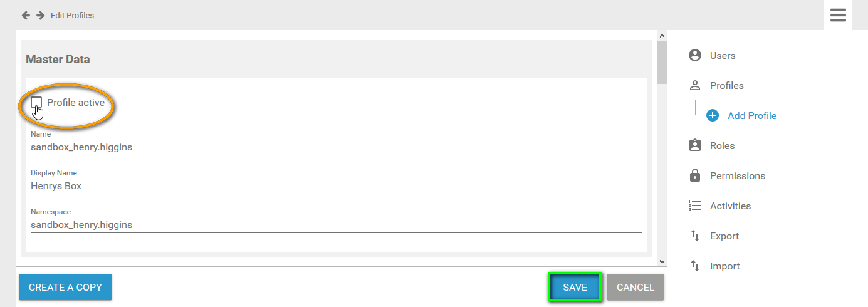This screenshot has height=307, width=868.
Task: Open the hamburger menu icon
Action: (838, 15)
